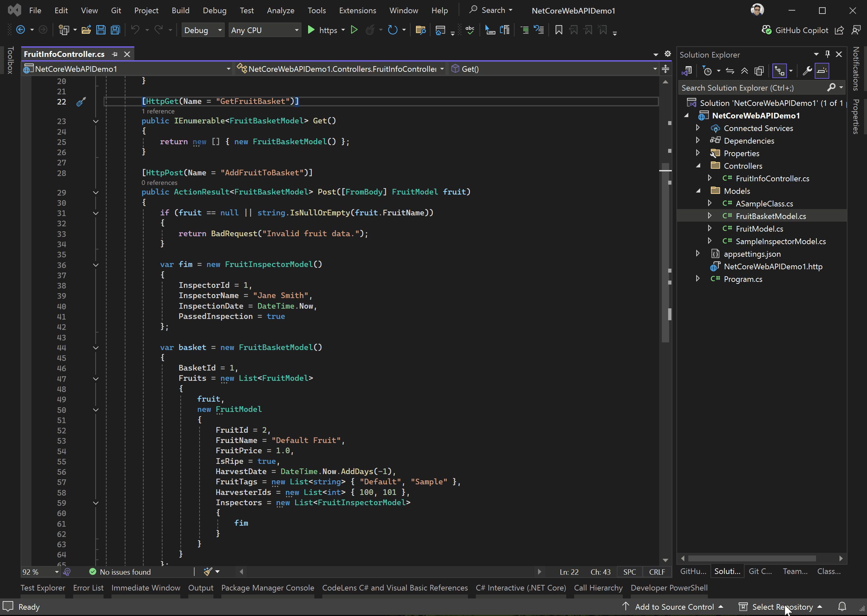Open GitHub Copilot icon
This screenshot has width=867, height=616.
766,30
